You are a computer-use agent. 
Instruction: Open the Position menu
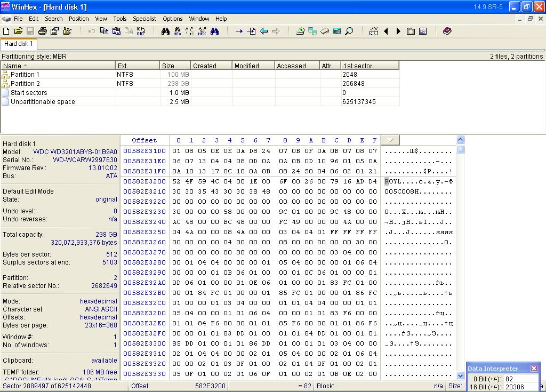pyautogui.click(x=79, y=19)
